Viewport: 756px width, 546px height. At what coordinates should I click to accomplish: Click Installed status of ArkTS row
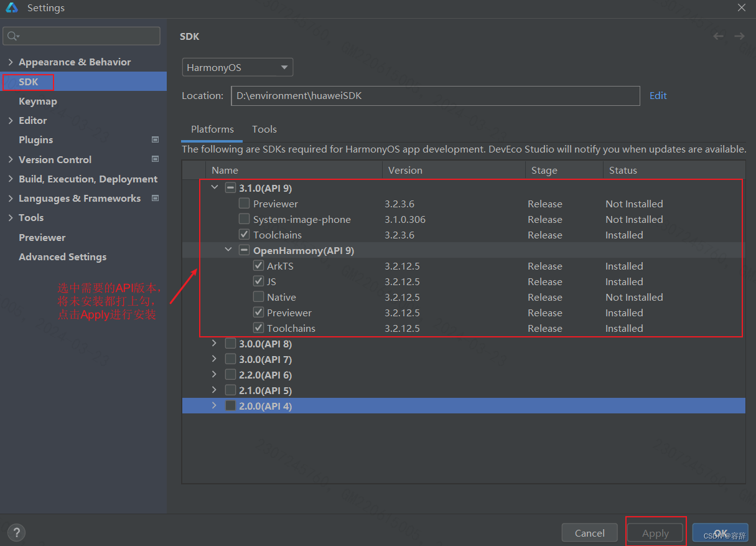624,266
